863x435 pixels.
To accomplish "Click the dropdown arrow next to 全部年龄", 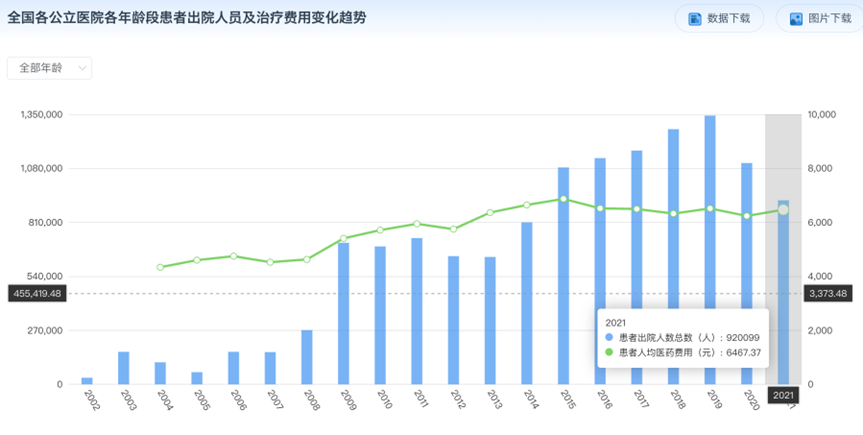I will [x=83, y=68].
